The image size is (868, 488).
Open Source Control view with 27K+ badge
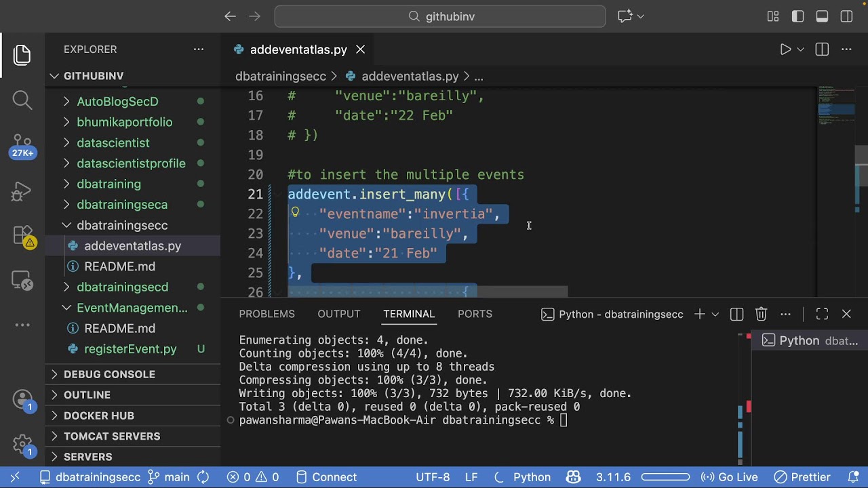22,146
